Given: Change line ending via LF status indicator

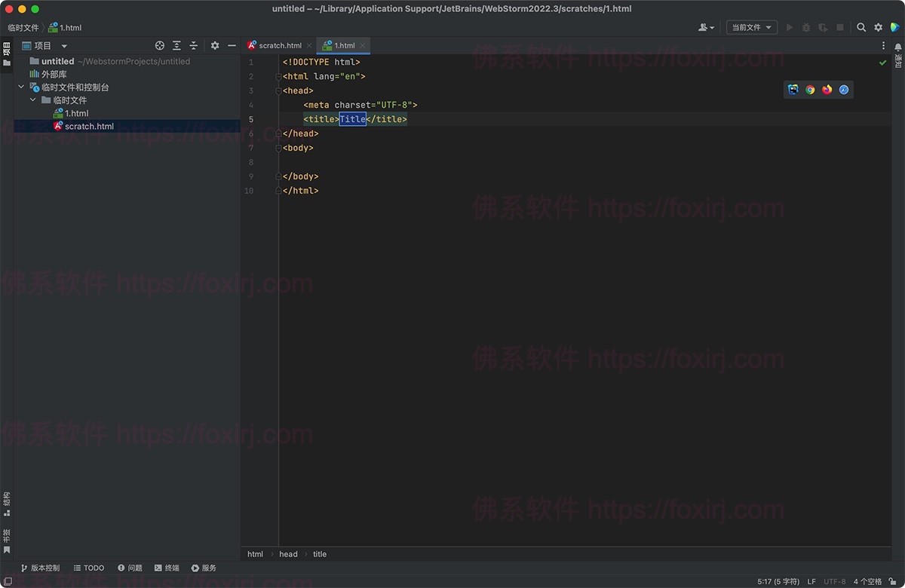Looking at the screenshot, I should pyautogui.click(x=811, y=581).
